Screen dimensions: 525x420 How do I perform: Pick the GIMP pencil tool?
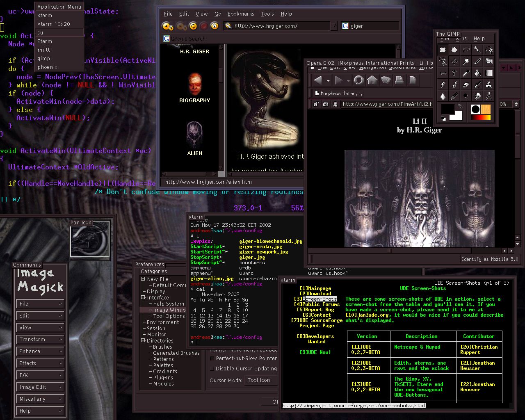443,84
